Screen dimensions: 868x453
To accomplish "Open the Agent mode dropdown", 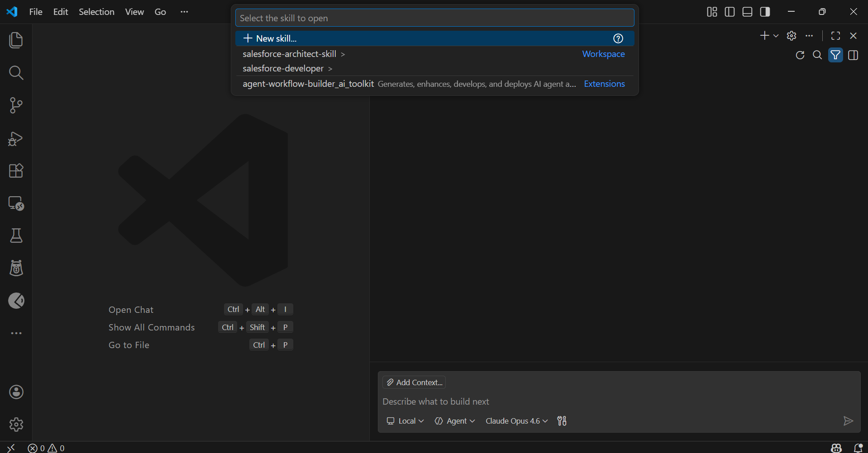I will 454,421.
